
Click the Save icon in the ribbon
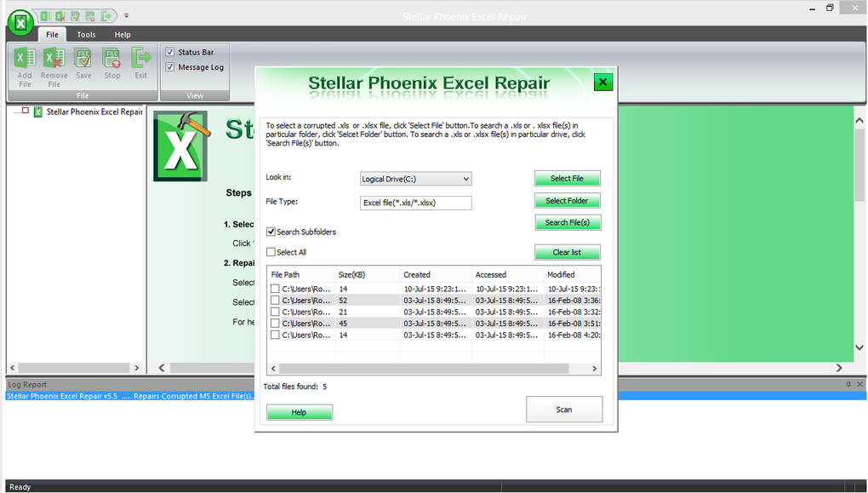pos(83,60)
